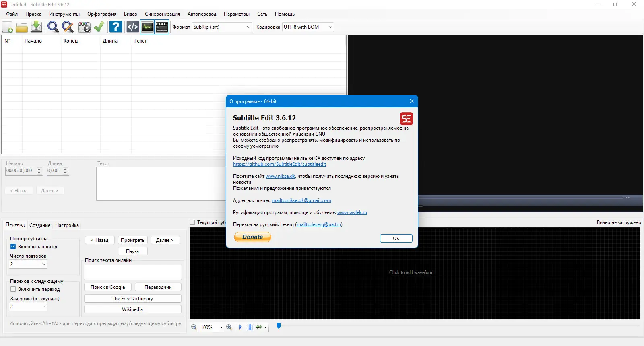Click the Subtitle Edit icon in title bar

point(4,4)
